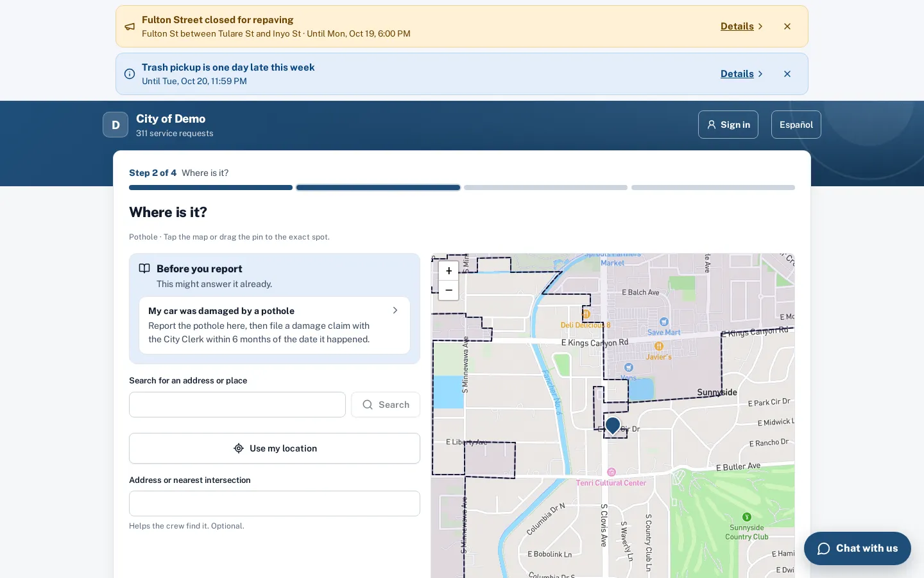Screen dimensions: 924x578
Task: Click the Sunnyside neighborhood label on map
Action: (x=717, y=392)
